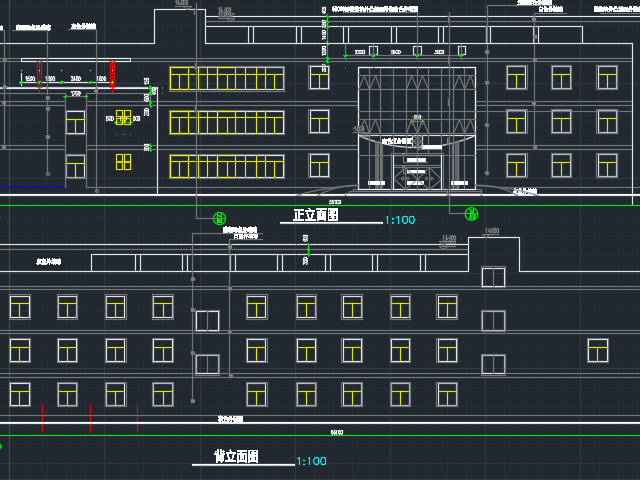Select the middle-floor wide yellow window strip

[x=227, y=122]
